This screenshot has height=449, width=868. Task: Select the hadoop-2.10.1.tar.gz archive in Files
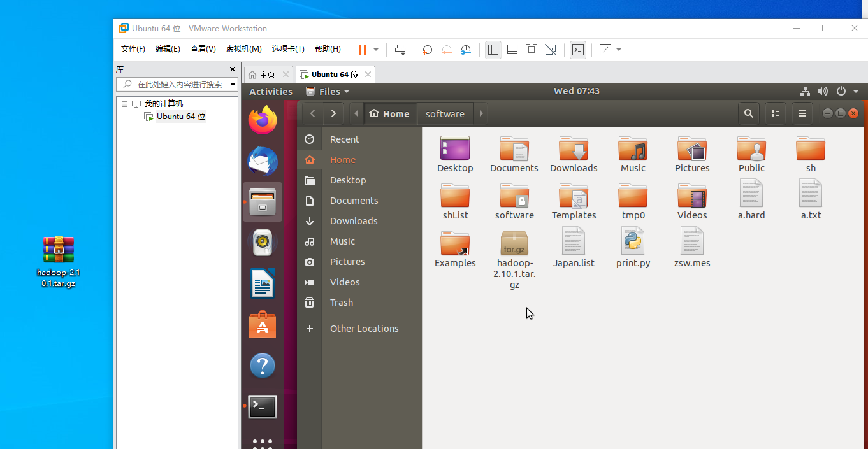514,260
